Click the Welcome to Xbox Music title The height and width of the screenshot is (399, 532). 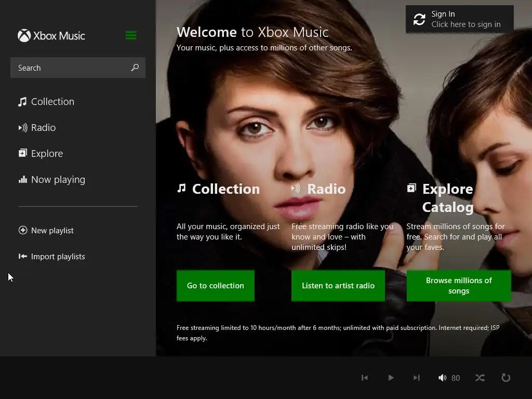tap(252, 32)
